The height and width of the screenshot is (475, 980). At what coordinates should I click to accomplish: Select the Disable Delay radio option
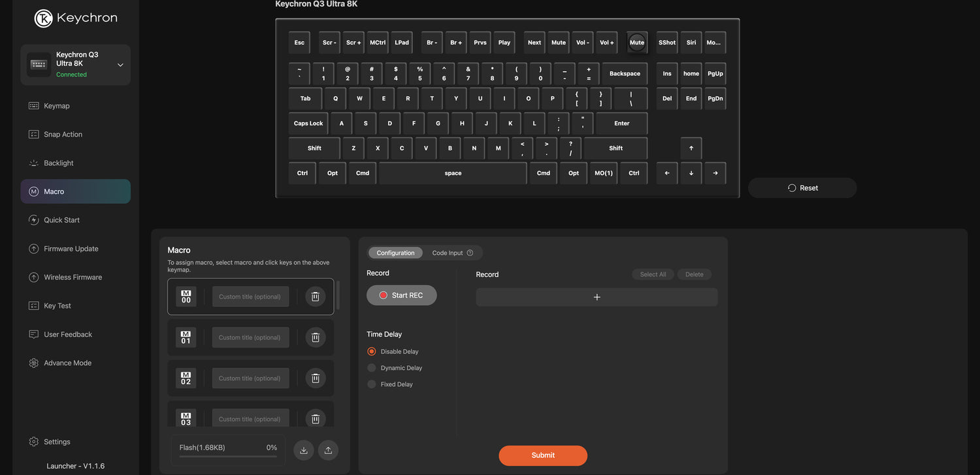[372, 352]
